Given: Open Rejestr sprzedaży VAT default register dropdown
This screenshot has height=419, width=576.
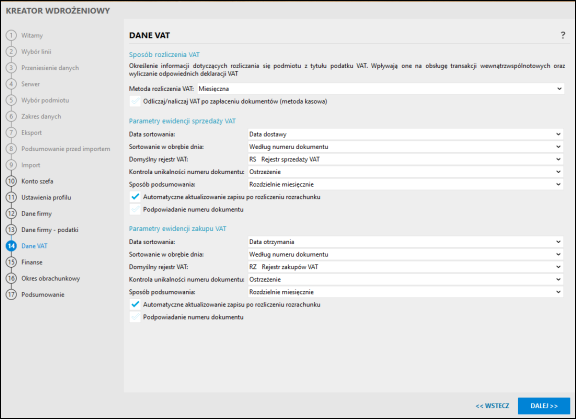Looking at the screenshot, I should (405, 159).
